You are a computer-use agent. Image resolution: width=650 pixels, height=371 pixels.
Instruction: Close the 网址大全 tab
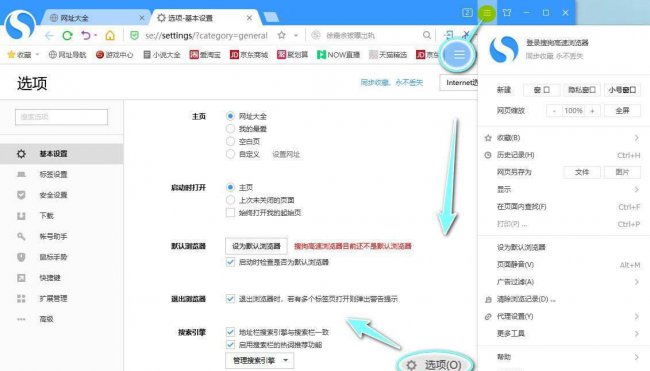[x=142, y=18]
